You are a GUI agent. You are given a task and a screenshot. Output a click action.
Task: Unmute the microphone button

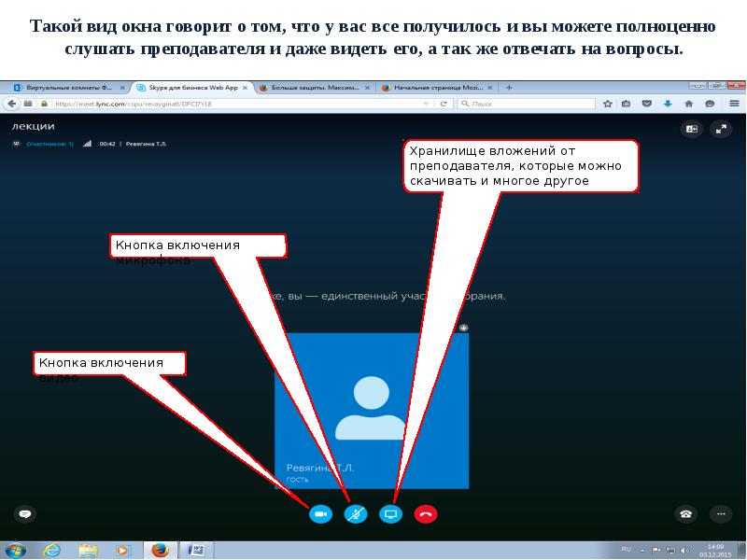(x=356, y=514)
